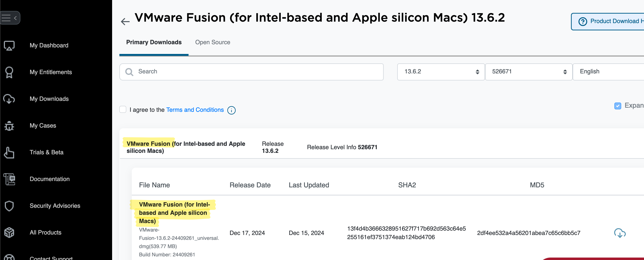Collapse the sidebar with the hamburger toggle
644x260 pixels.
(9, 18)
